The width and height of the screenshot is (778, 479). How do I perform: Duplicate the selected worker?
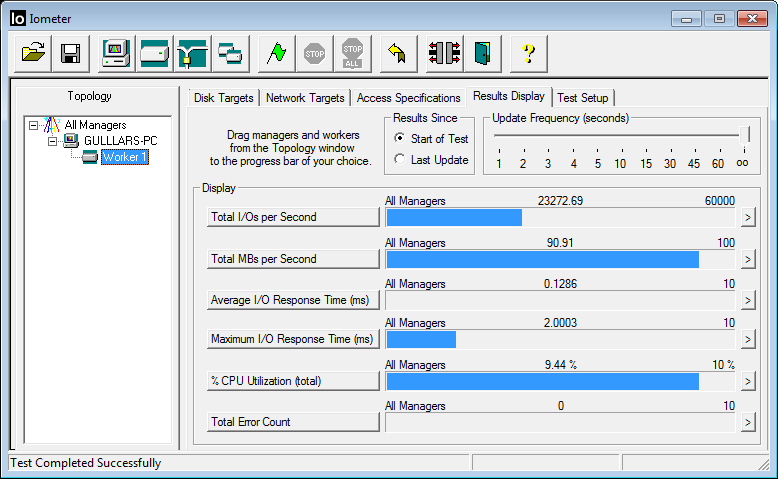point(230,53)
